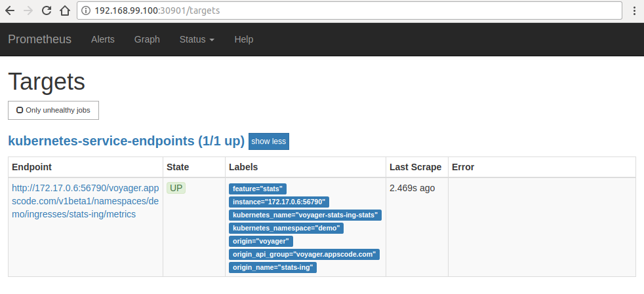Click the Prometheus brand link
This screenshot has width=644, height=294.
[x=39, y=39]
